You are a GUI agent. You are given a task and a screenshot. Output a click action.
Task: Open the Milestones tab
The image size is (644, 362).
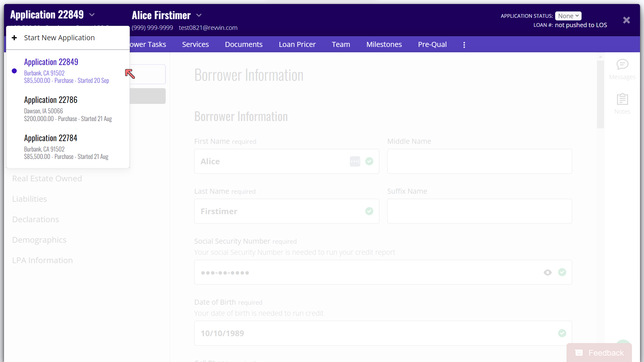pos(384,45)
